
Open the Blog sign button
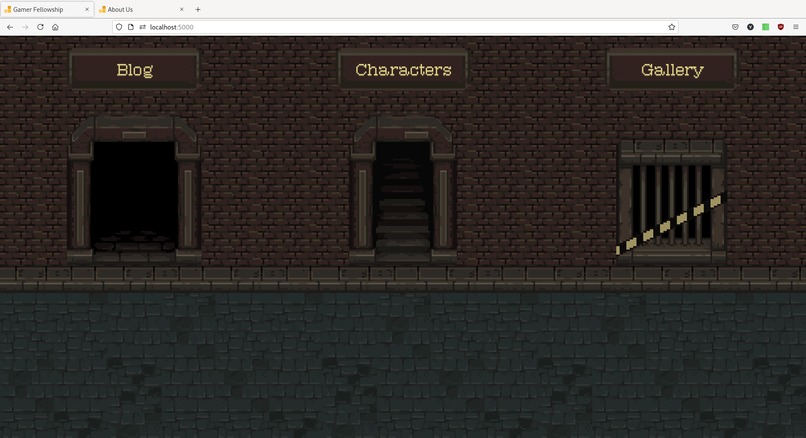point(134,69)
